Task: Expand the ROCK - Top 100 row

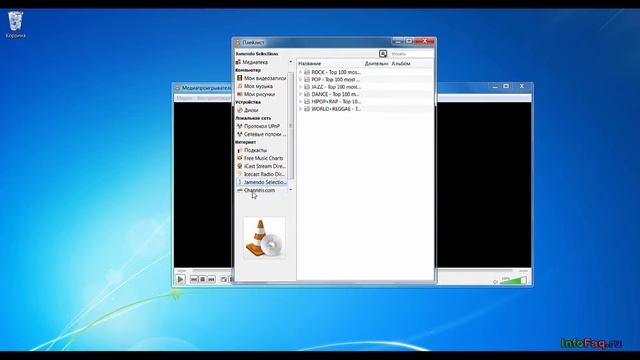Action: tap(300, 72)
